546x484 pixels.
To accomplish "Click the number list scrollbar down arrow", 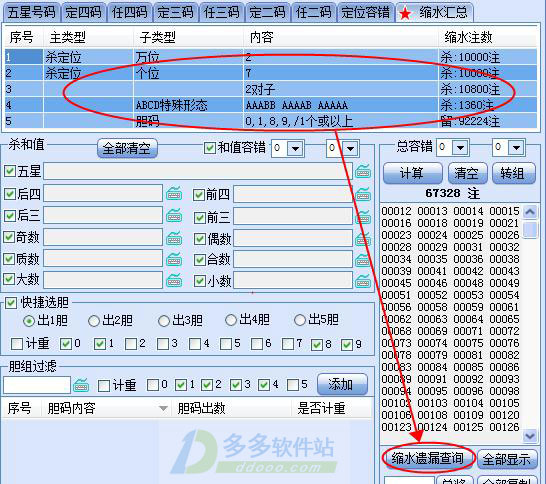I will point(530,435).
